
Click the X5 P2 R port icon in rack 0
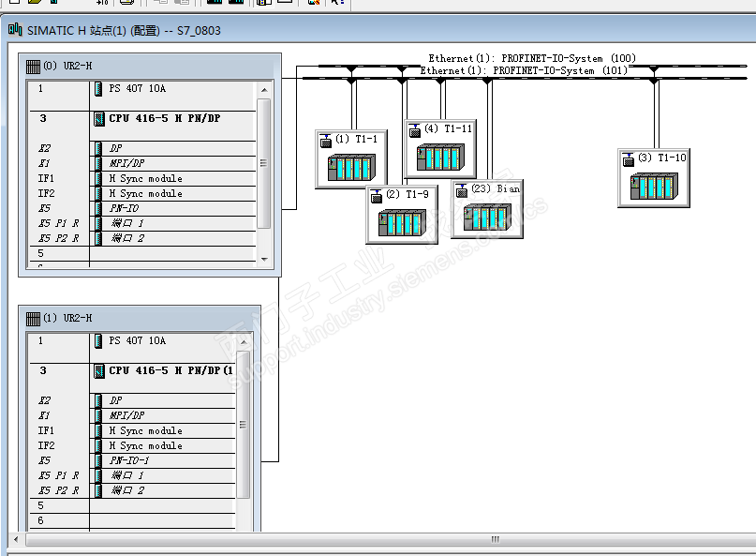pyautogui.click(x=98, y=238)
